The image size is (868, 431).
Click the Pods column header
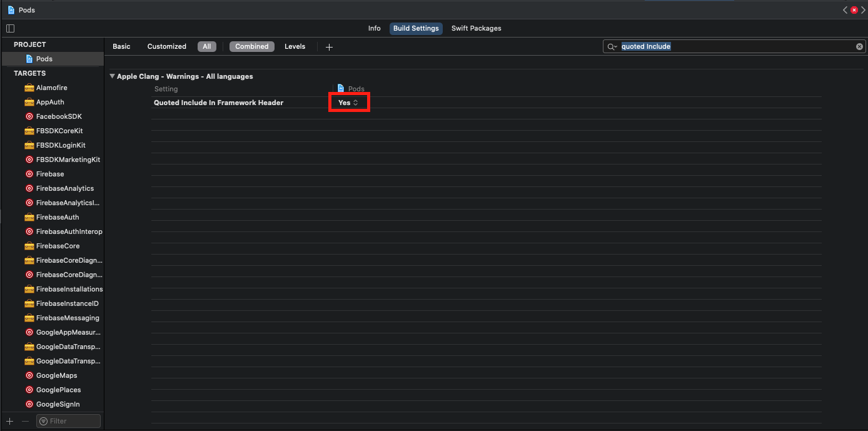pyautogui.click(x=351, y=89)
